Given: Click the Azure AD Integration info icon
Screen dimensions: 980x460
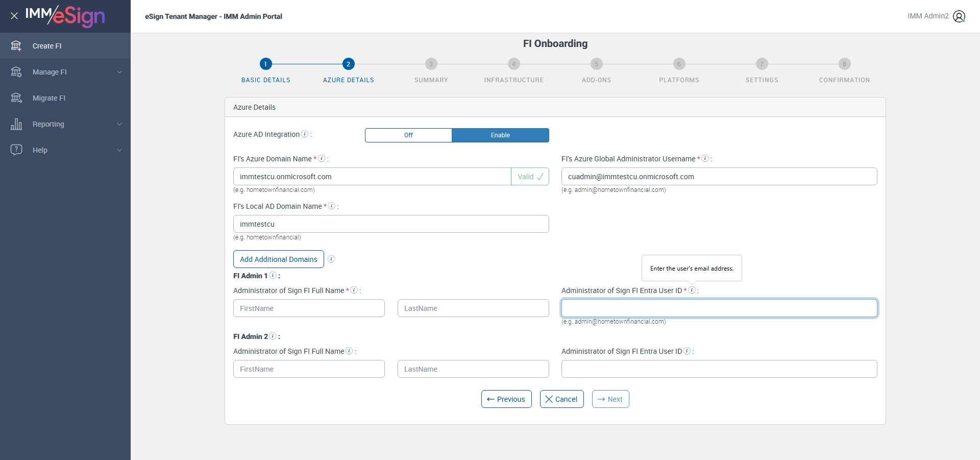Looking at the screenshot, I should point(305,134).
